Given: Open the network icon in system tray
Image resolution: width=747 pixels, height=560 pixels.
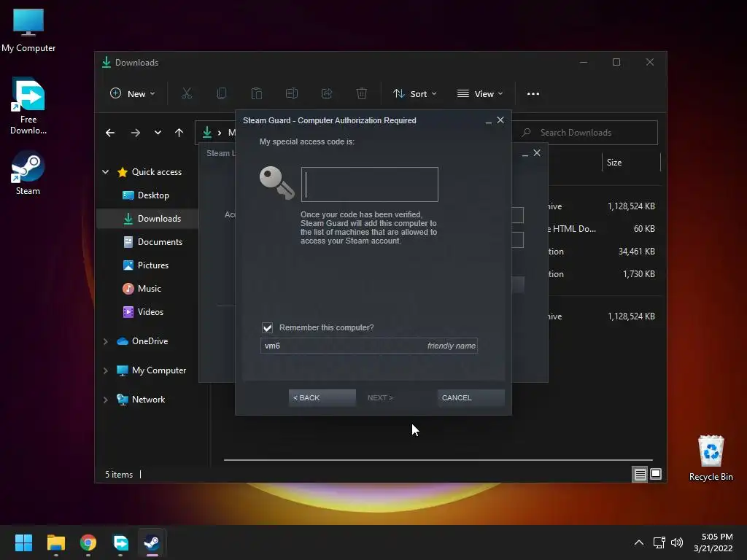Looking at the screenshot, I should 659,542.
